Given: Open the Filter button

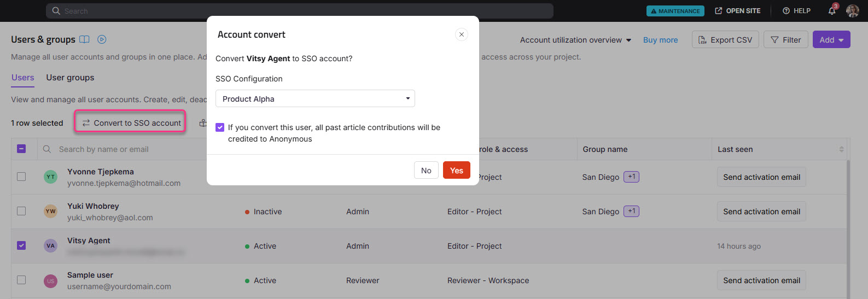Looking at the screenshot, I should [x=785, y=40].
